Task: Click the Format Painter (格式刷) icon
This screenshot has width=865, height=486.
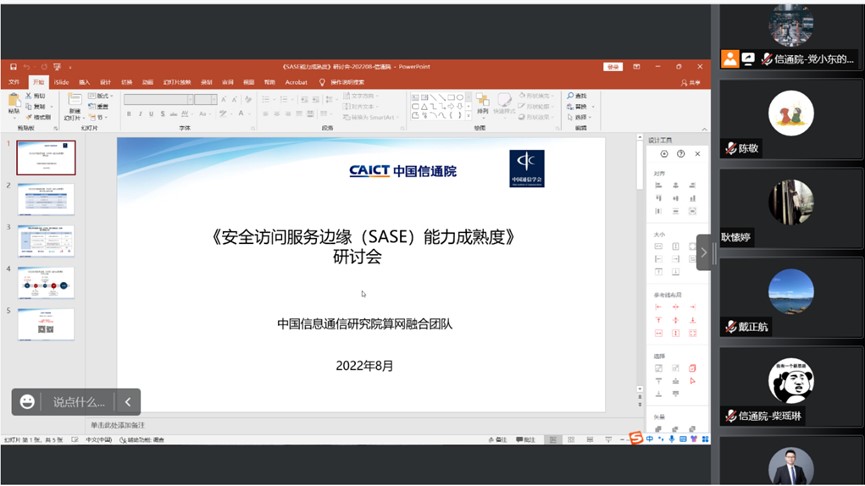Action: 29,117
